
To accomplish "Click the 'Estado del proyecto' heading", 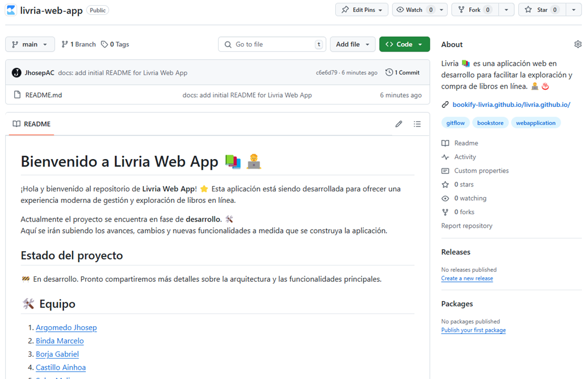I will point(72,256).
